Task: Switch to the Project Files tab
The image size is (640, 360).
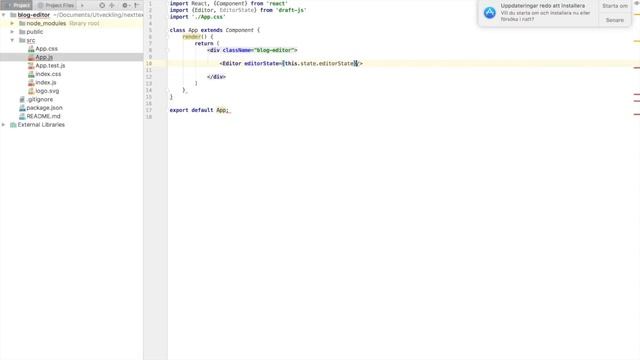Action: click(x=56, y=5)
